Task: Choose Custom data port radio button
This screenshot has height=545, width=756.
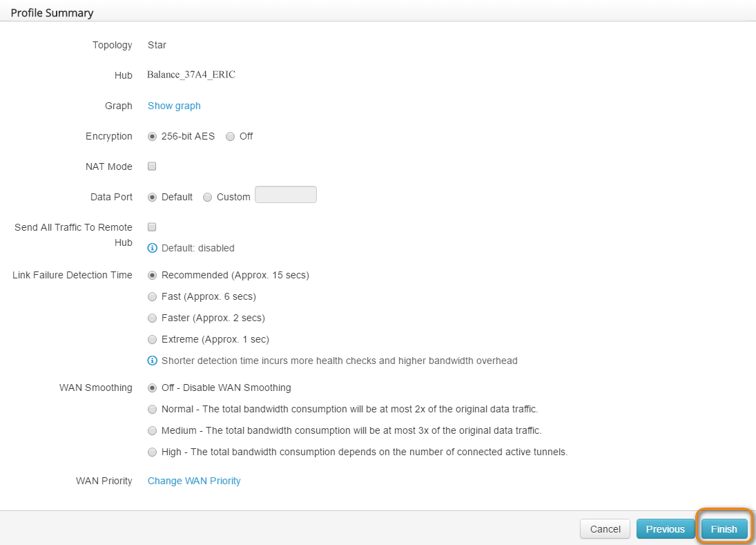Action: click(x=208, y=197)
